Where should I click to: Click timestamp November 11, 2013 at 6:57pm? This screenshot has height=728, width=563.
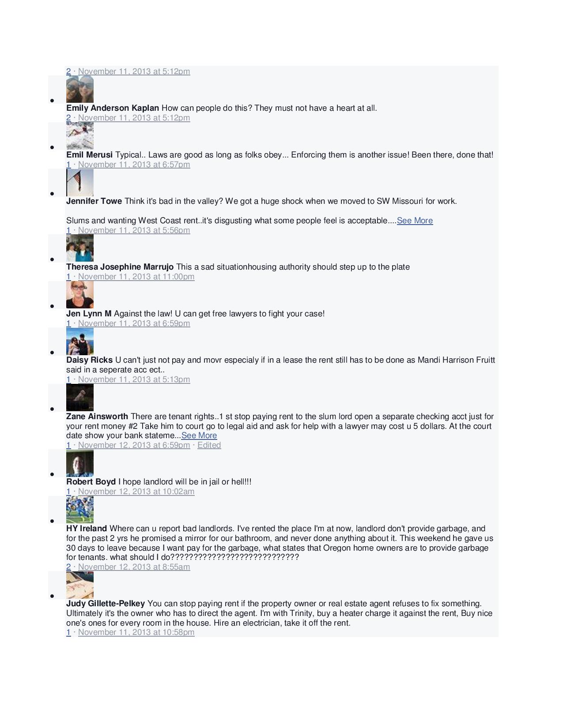point(134,165)
